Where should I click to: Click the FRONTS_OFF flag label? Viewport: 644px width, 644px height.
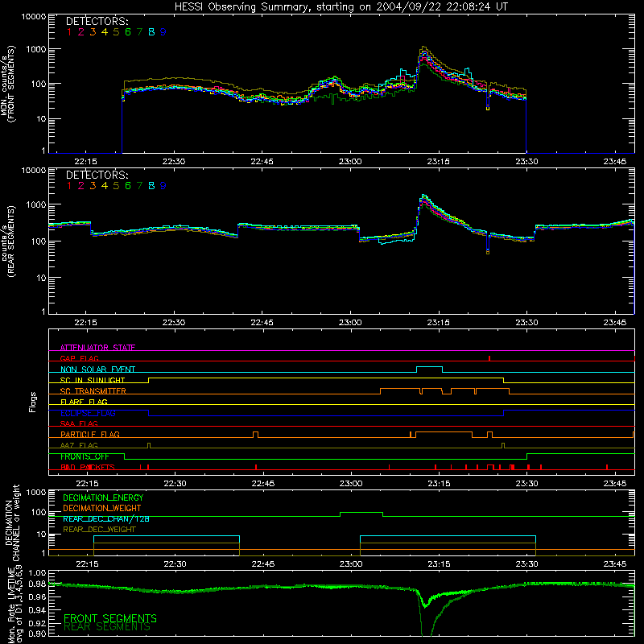point(85,456)
